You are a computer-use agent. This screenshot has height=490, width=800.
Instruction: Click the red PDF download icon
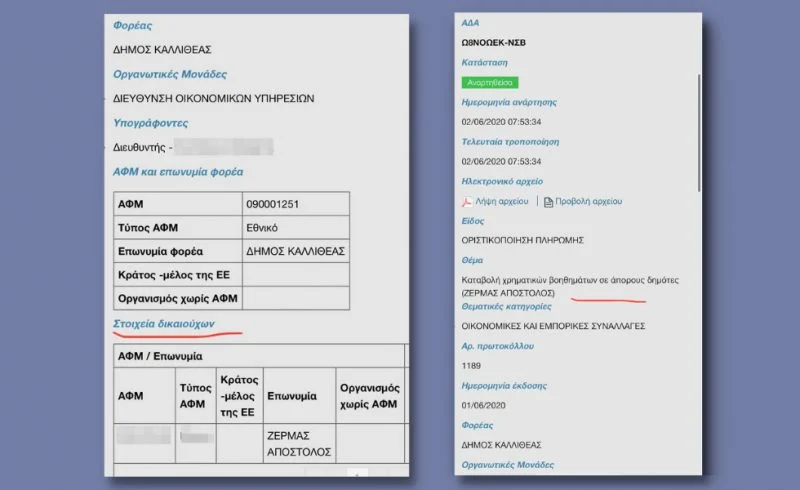[x=466, y=201]
